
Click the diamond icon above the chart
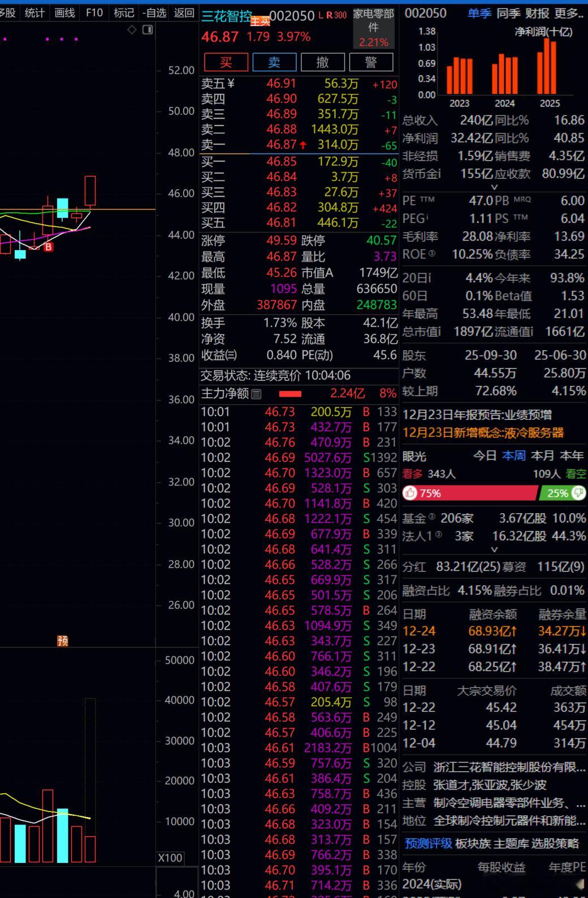132,29
